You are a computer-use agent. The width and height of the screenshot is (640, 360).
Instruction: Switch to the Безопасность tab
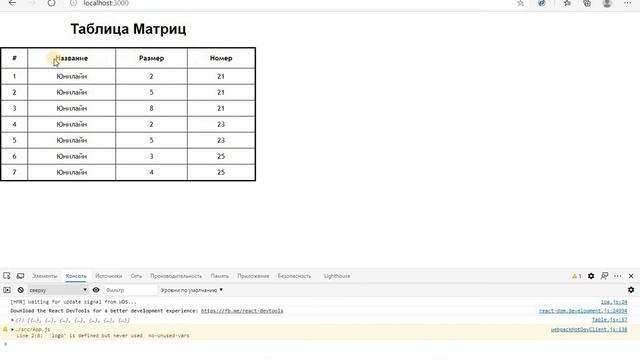[x=294, y=276]
